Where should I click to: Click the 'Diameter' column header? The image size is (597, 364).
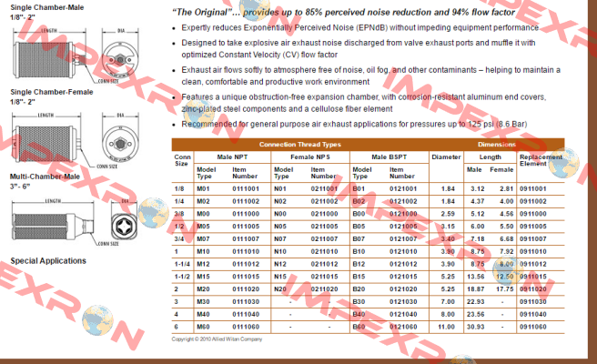[446, 157]
